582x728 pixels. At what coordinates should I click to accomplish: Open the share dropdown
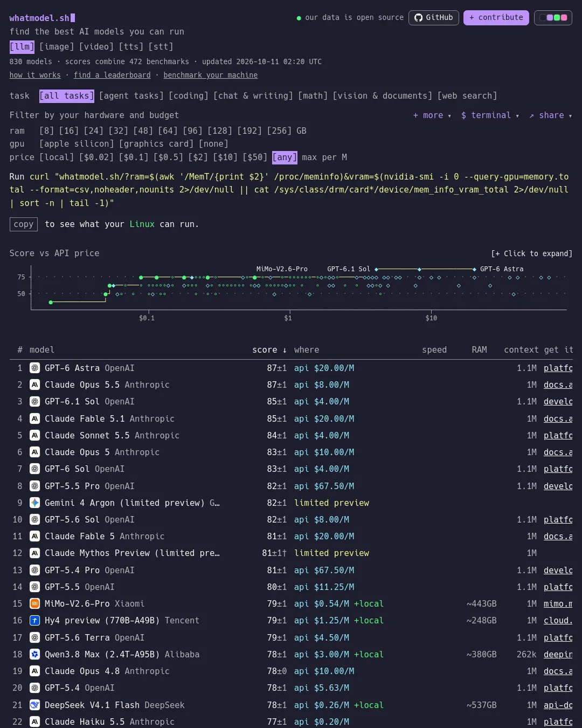point(550,115)
